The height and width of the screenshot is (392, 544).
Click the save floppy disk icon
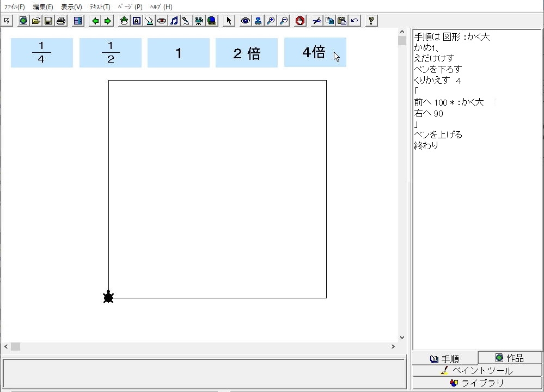(48, 21)
